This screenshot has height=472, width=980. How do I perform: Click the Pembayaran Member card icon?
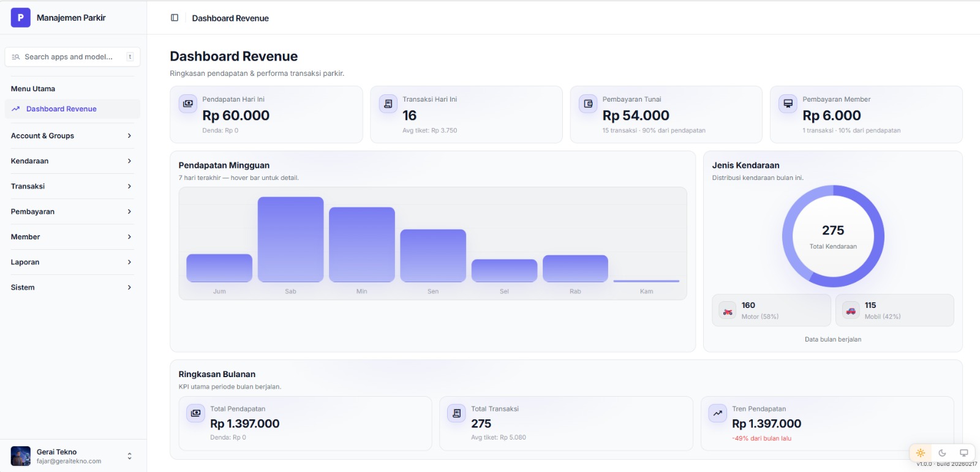tap(788, 103)
